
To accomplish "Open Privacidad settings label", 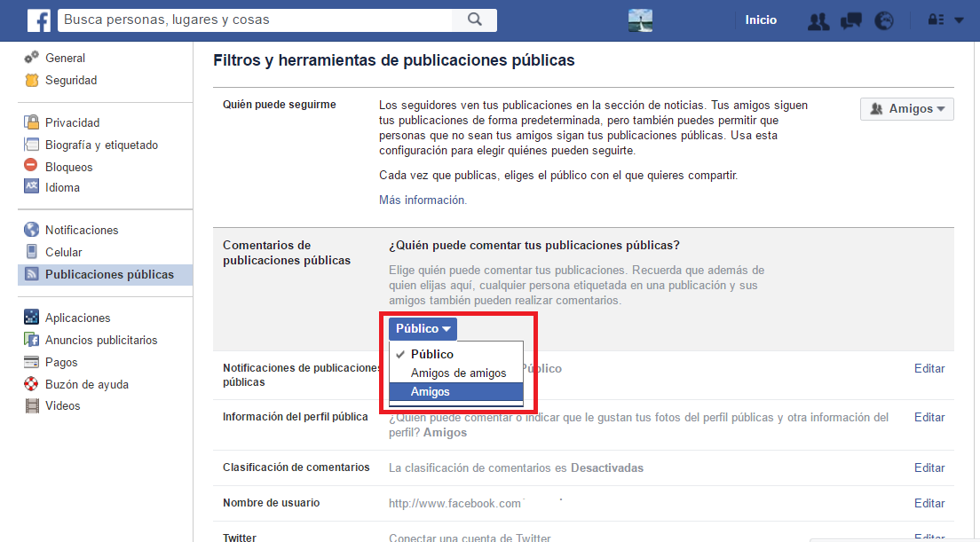I will 73,122.
